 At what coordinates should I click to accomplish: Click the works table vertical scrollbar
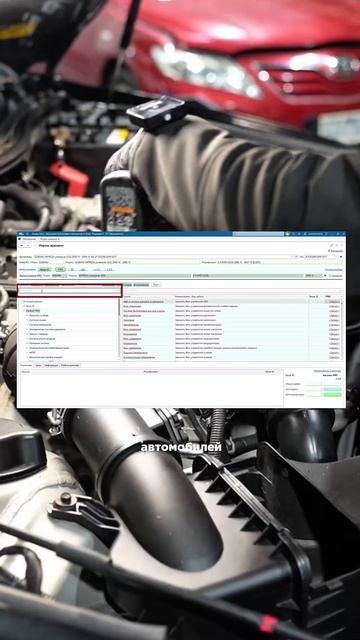pyautogui.click(x=342, y=329)
